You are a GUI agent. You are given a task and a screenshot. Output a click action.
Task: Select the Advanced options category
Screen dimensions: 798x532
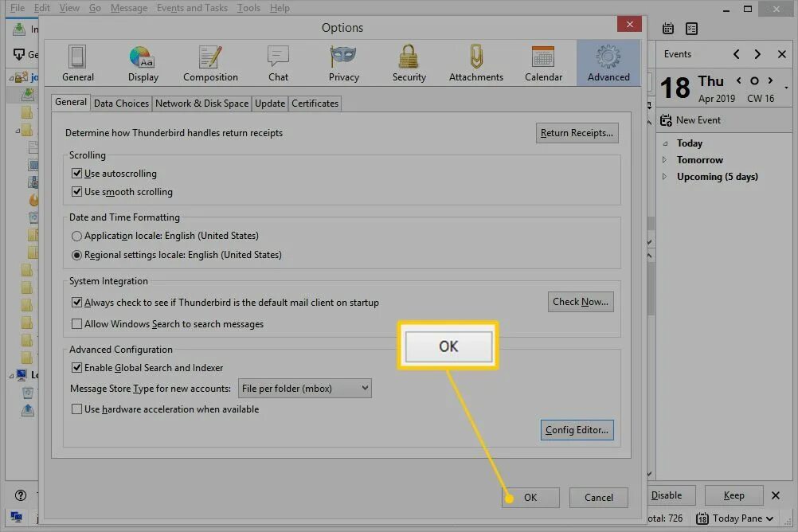click(608, 64)
